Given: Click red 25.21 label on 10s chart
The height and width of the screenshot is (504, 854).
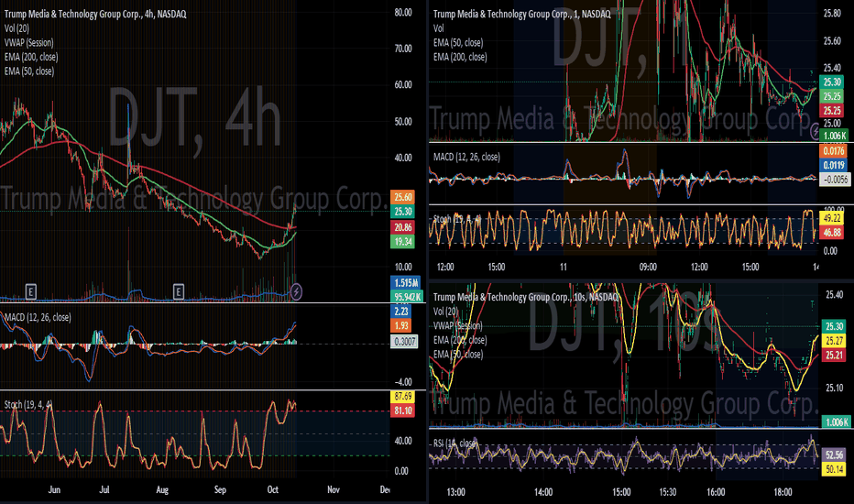Looking at the screenshot, I should coord(835,356).
